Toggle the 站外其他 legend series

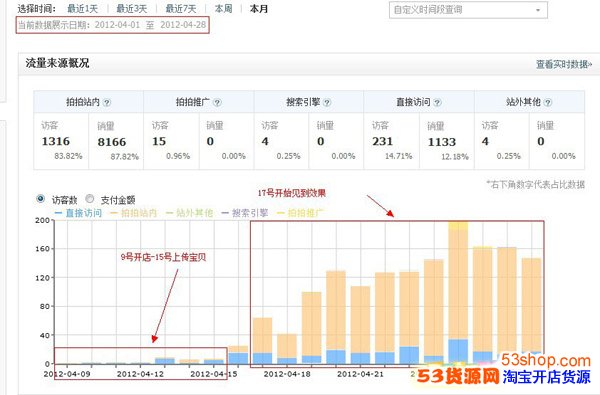pyautogui.click(x=189, y=213)
